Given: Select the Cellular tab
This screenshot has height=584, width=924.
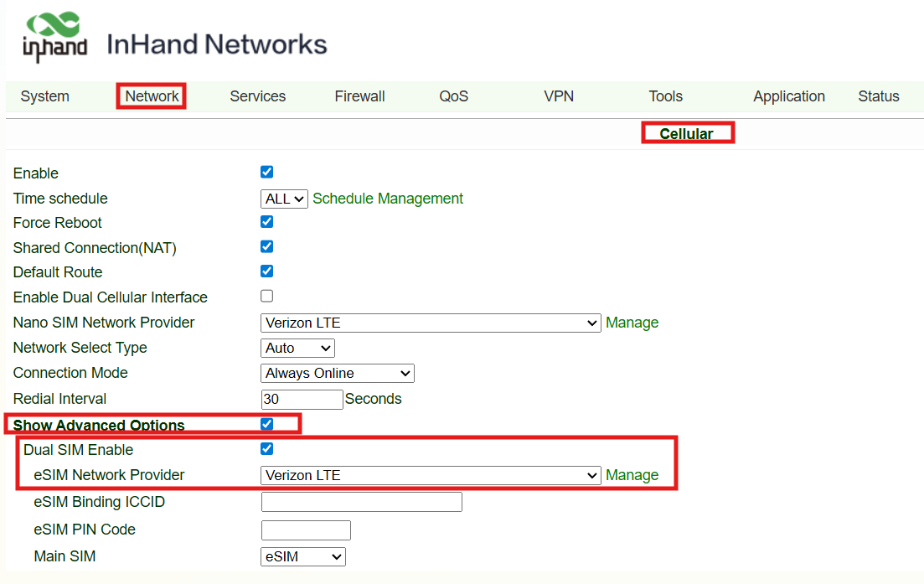Looking at the screenshot, I should coord(687,134).
